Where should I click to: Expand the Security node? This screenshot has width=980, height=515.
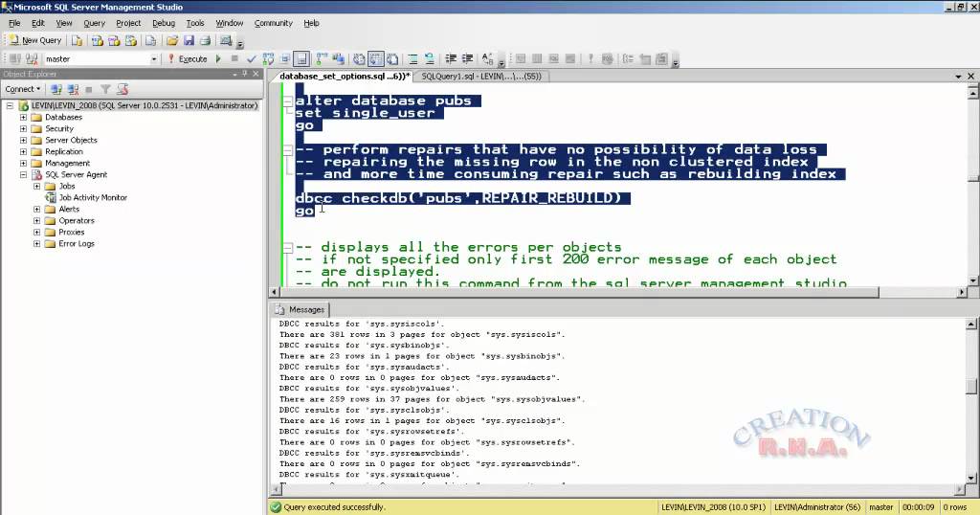pyautogui.click(x=23, y=128)
